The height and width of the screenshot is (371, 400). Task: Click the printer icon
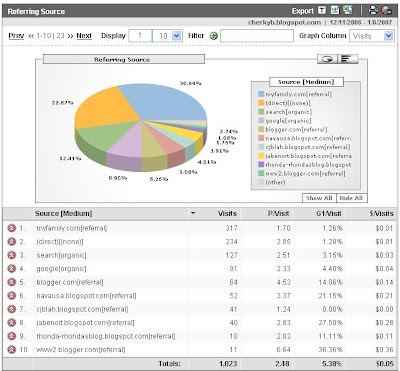pos(373,11)
